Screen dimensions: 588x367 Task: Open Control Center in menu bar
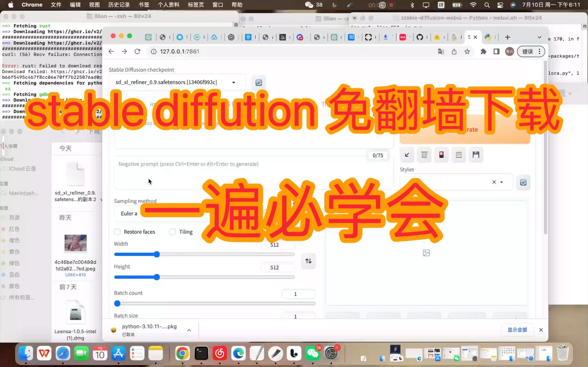(500, 5)
